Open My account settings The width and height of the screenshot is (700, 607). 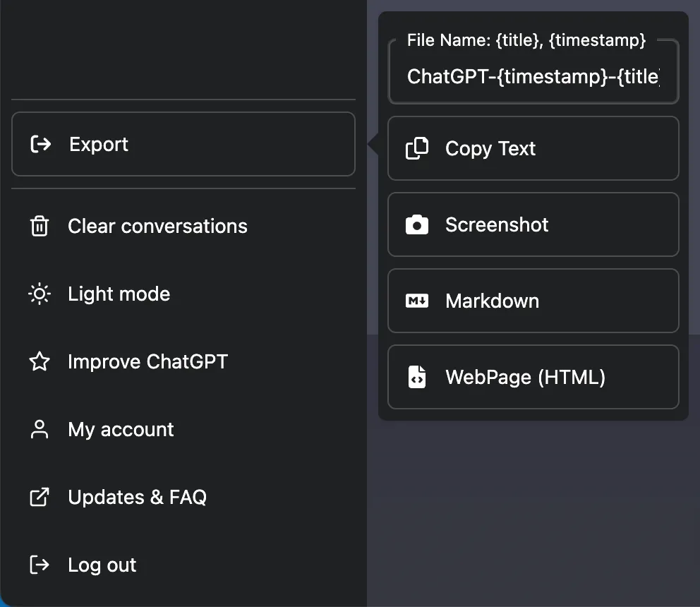pos(121,429)
